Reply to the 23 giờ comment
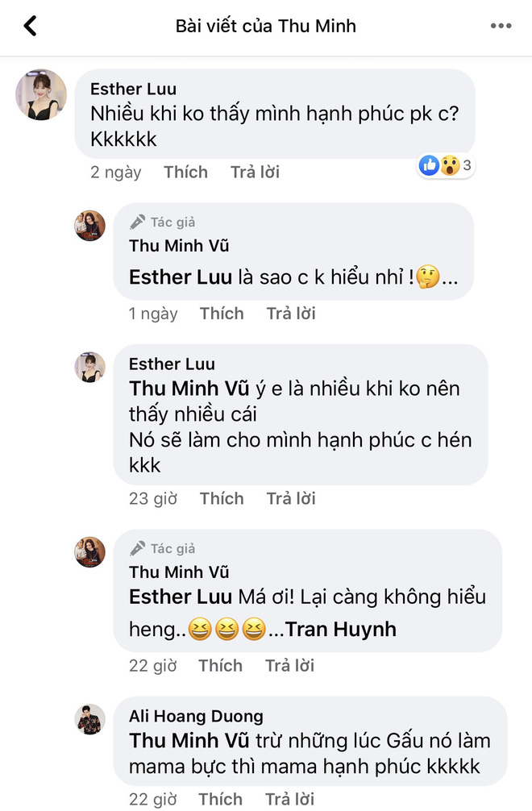This screenshot has height=811, width=532. (x=291, y=498)
